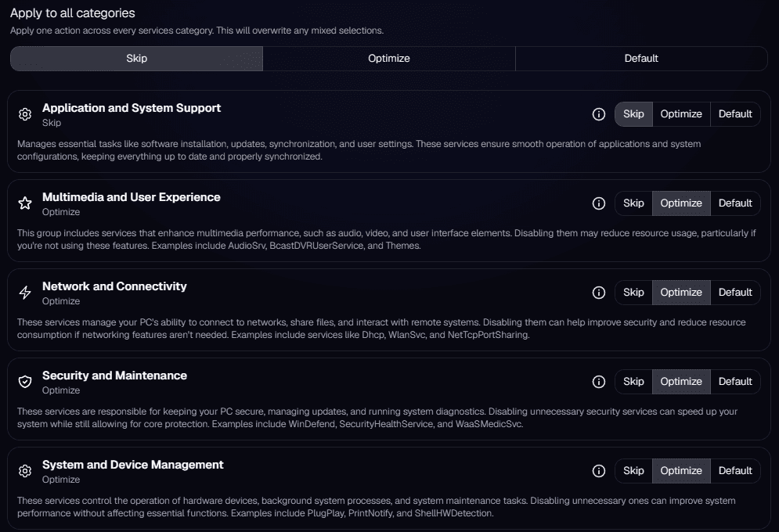Set Application and System Support to Optimize
Viewport: 779px width, 532px height.
(681, 114)
